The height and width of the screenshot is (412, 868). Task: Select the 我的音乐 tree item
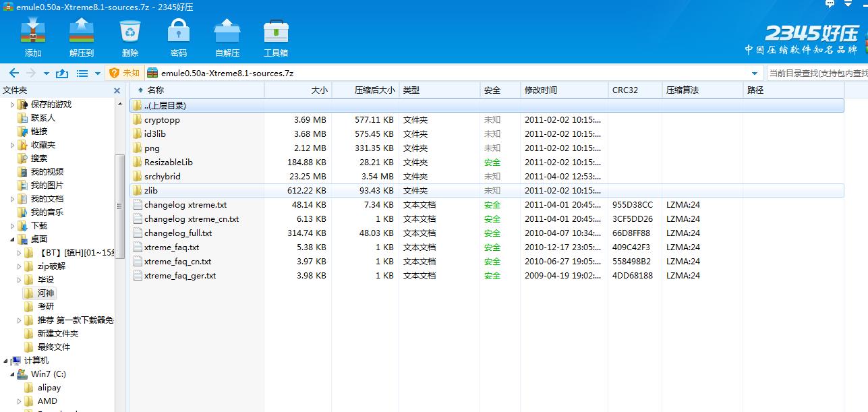point(47,212)
